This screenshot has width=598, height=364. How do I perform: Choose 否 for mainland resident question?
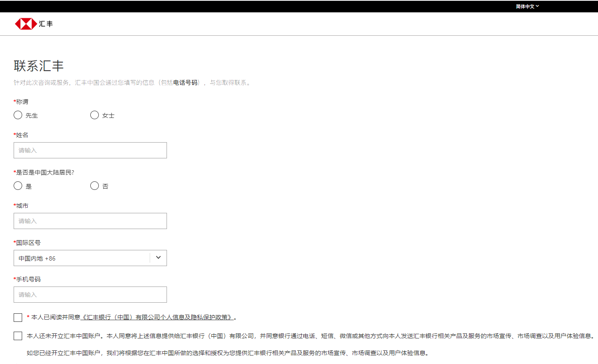pos(95,186)
